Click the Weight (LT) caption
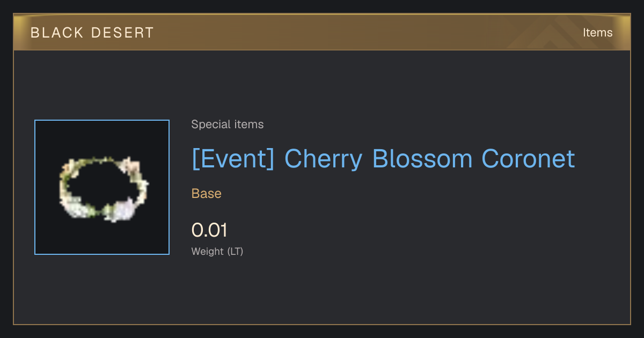This screenshot has width=644, height=338. coord(217,251)
